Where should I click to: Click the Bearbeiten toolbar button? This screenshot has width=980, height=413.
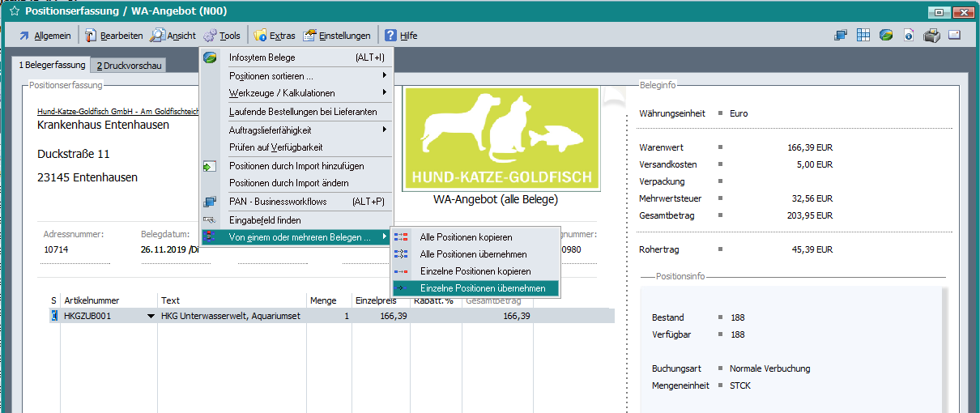tap(113, 36)
